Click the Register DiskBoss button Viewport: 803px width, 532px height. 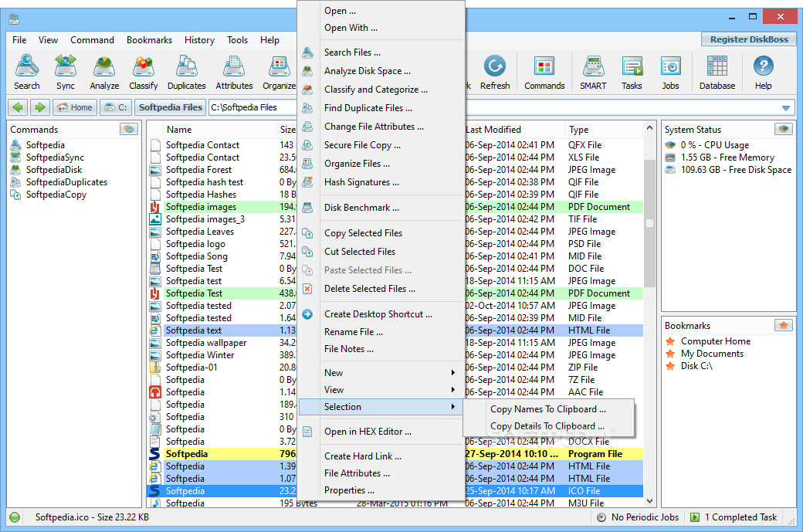coord(749,39)
